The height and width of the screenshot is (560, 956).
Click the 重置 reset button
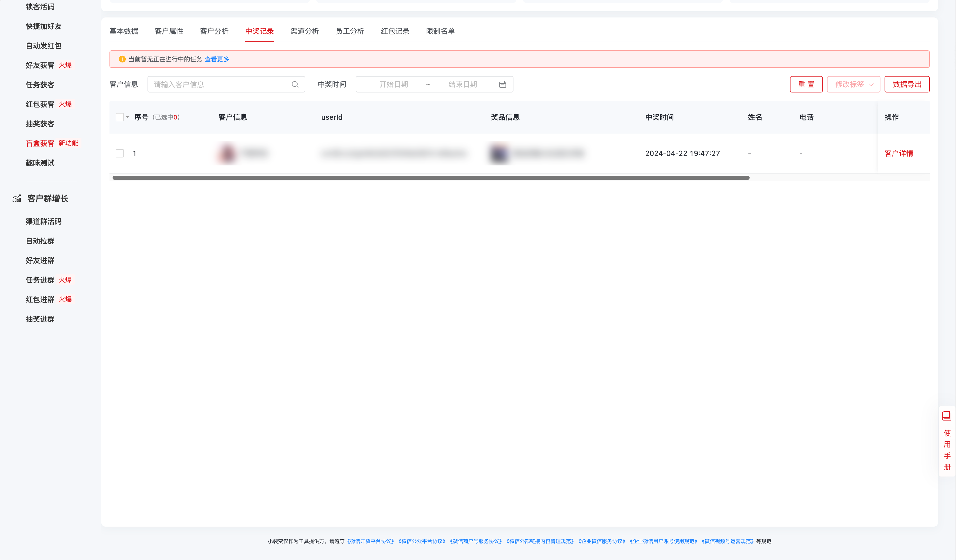tap(806, 84)
